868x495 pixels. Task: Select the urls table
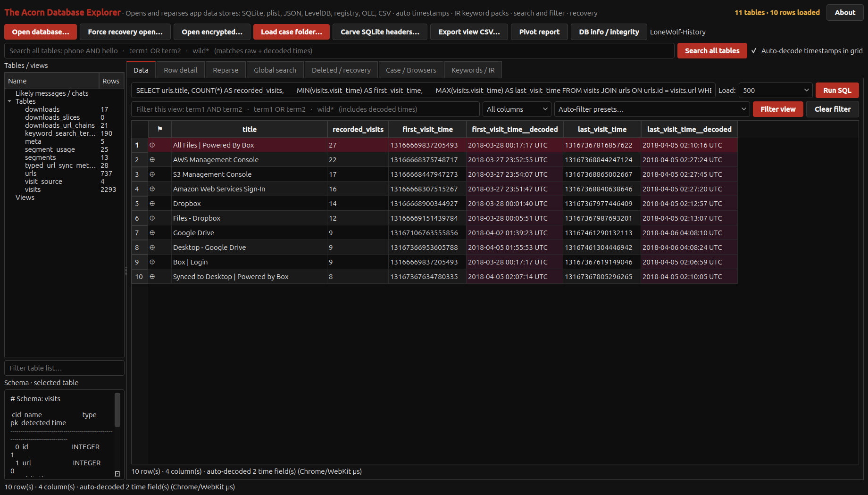tap(31, 173)
